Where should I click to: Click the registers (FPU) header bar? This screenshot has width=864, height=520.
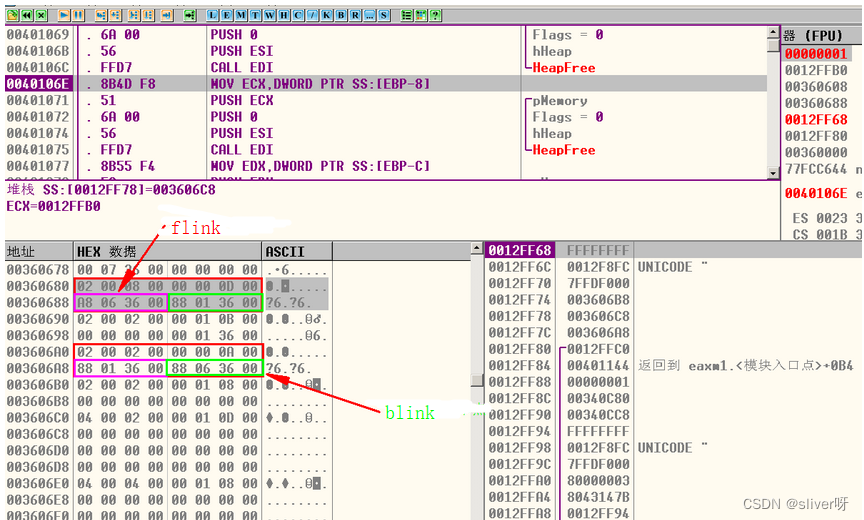821,36
